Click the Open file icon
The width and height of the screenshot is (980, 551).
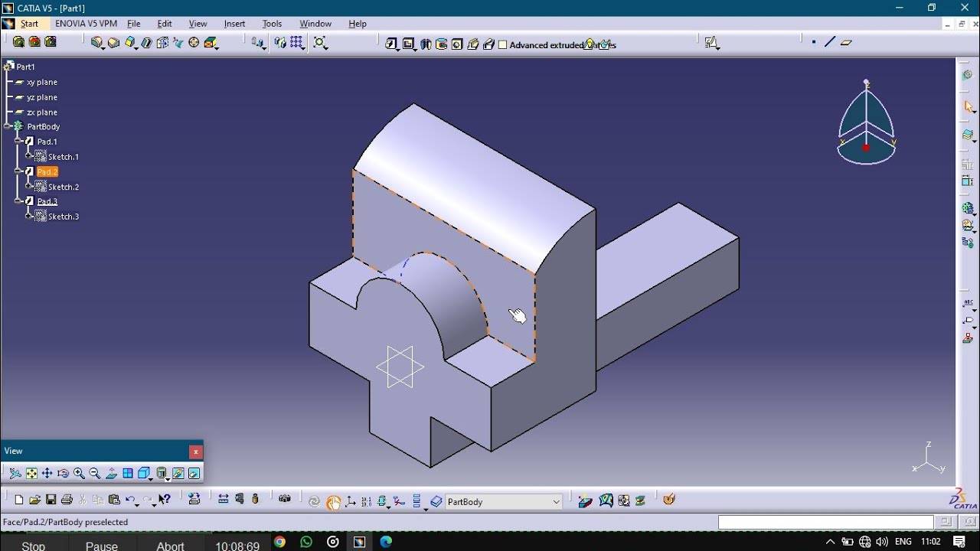[34, 500]
